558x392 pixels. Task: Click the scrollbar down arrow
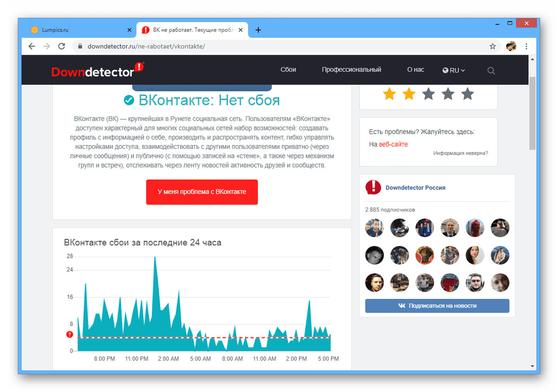[x=532, y=366]
